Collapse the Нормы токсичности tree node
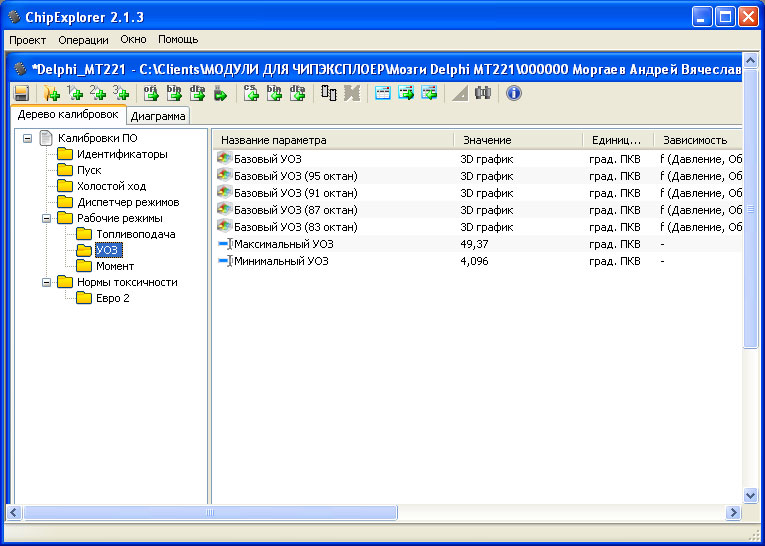Viewport: 765px width, 546px height. point(47,282)
